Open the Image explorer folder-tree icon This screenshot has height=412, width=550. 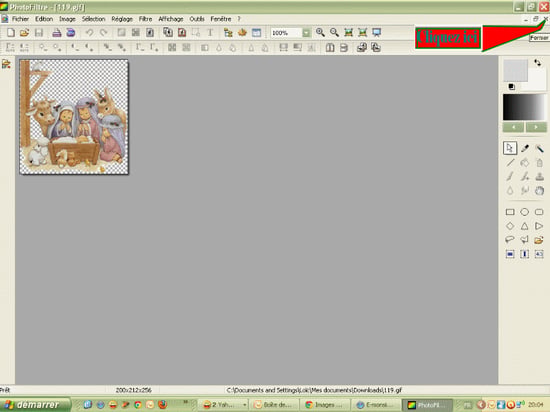(228, 33)
